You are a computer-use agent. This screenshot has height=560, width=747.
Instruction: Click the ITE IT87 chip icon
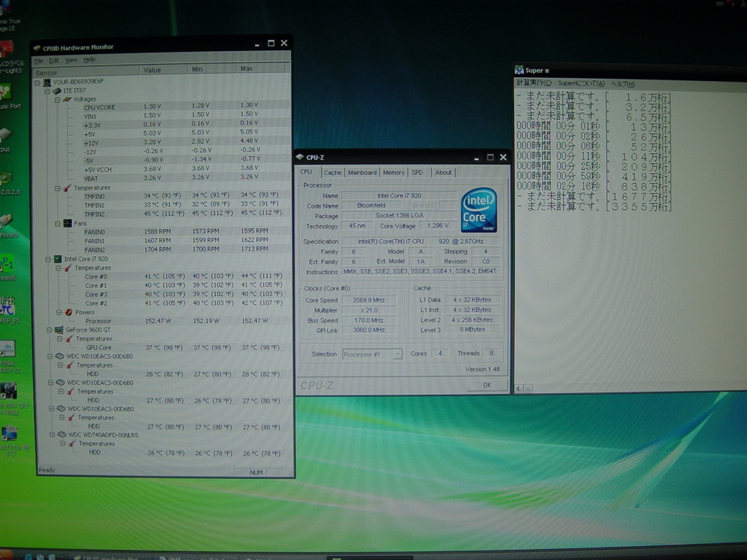57,90
